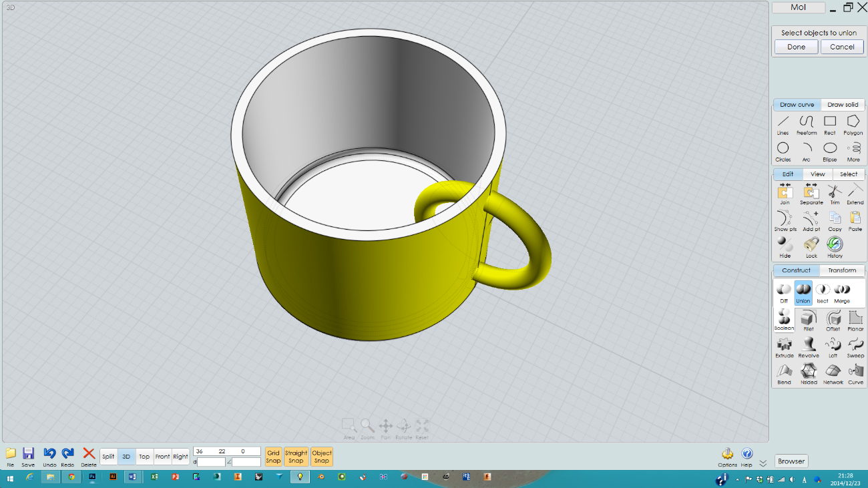The height and width of the screenshot is (488, 868).
Task: Choose the Sweep tool
Action: [855, 347]
